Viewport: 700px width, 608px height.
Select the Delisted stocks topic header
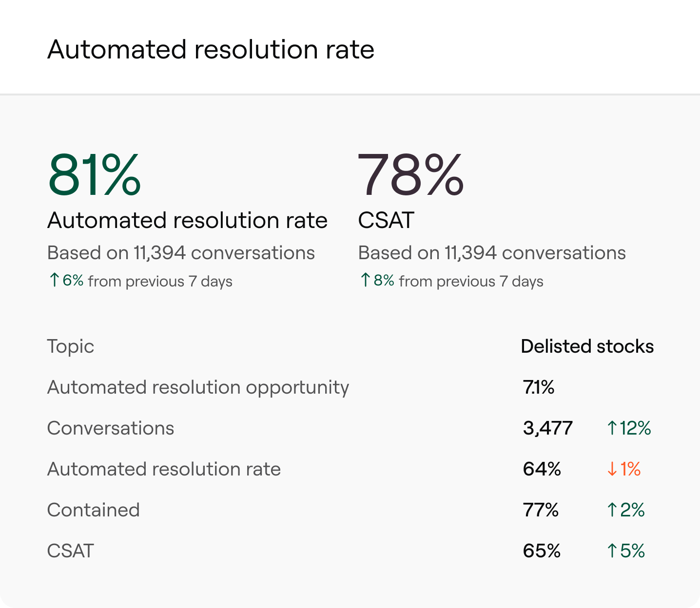tap(587, 346)
